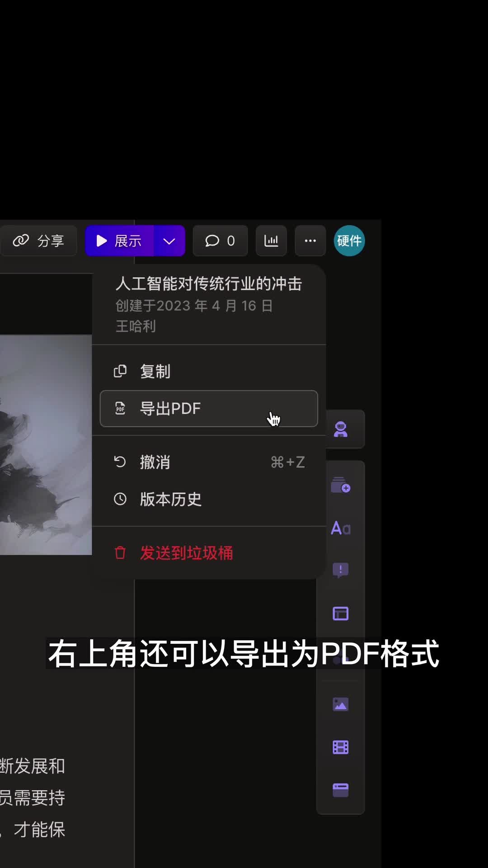Image resolution: width=488 pixels, height=868 pixels.
Task: Select the callout box exclamation icon
Action: click(x=340, y=570)
